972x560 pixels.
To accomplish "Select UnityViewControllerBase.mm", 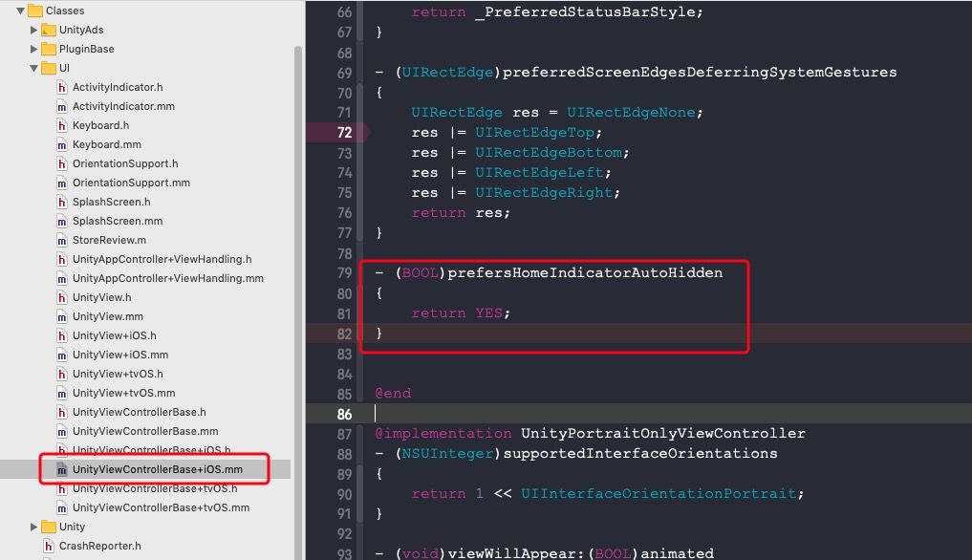I will 145,431.
